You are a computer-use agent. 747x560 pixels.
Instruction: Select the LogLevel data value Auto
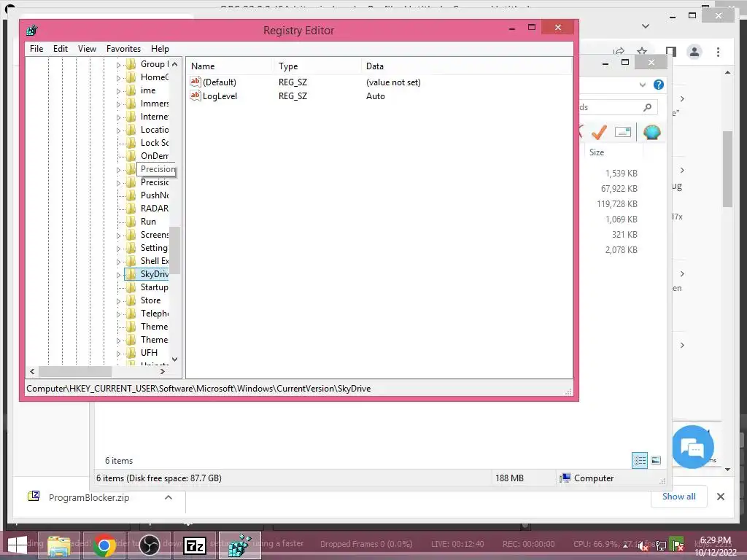click(x=376, y=96)
